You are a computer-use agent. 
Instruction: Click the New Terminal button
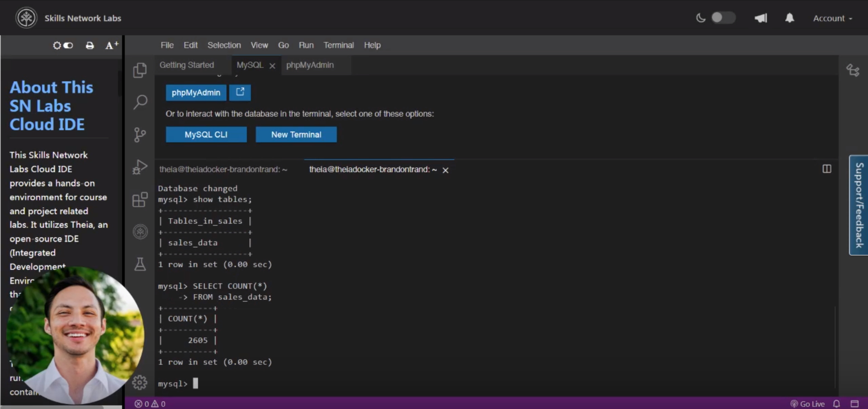point(296,135)
